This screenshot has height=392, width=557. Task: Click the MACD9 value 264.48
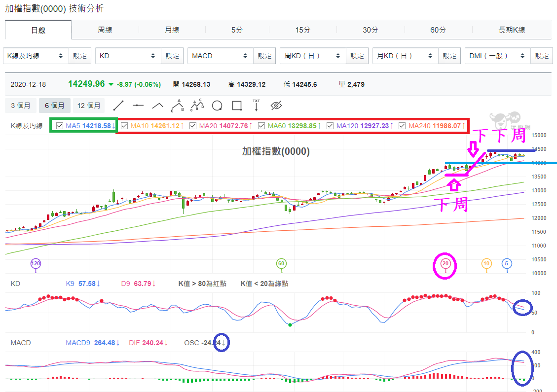pyautogui.click(x=105, y=343)
